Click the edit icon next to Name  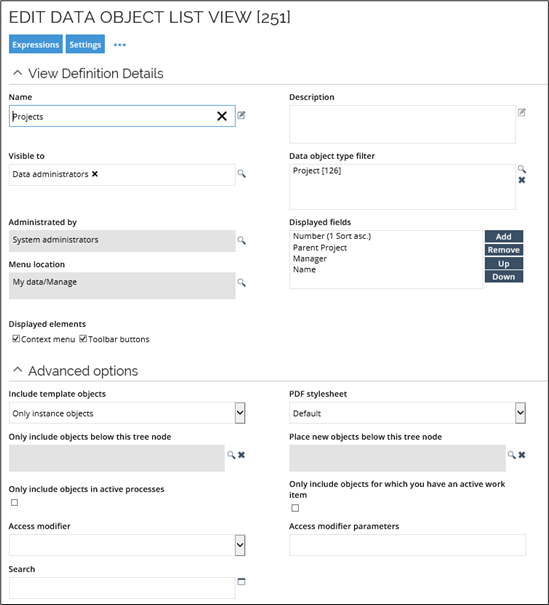(242, 115)
